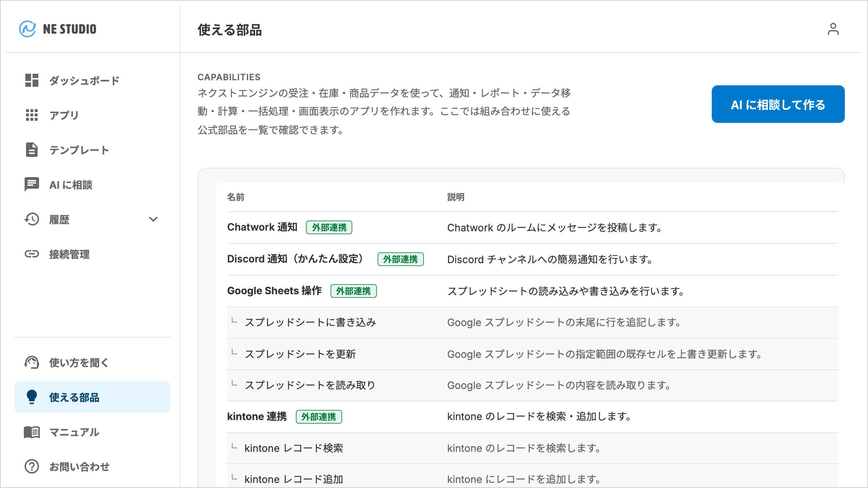Open マニュアル from the sidebar
Screen dimensions: 868x488
(93, 432)
